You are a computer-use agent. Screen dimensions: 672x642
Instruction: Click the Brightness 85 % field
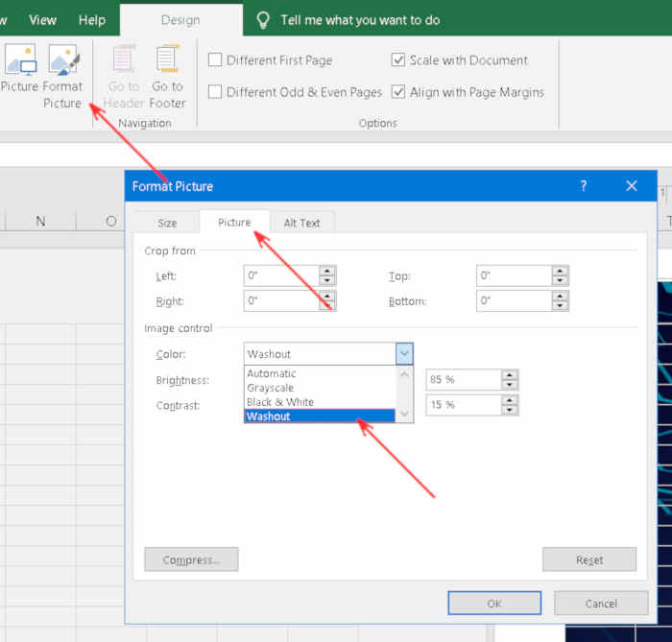point(464,379)
